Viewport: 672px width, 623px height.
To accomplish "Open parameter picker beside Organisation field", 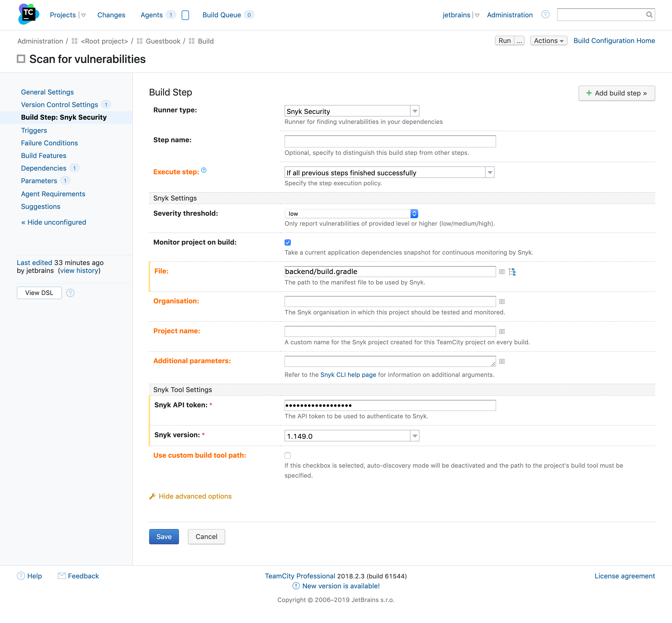I will [502, 302].
